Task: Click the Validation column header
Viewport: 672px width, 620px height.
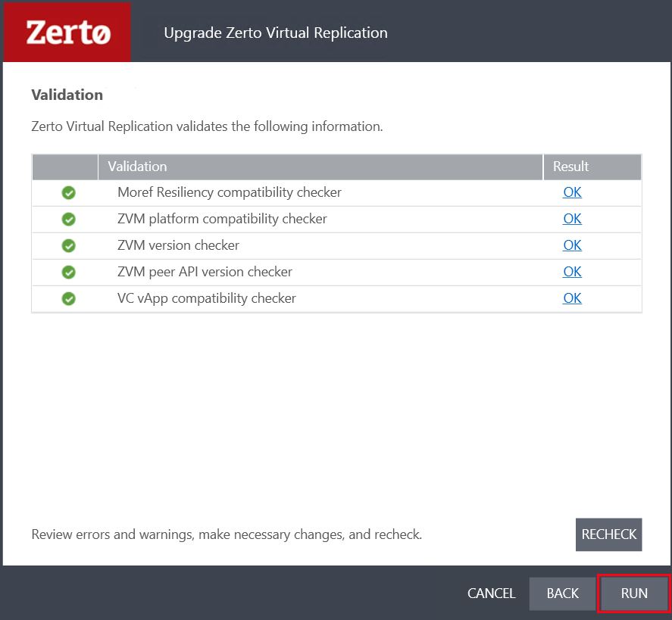Action: click(320, 167)
